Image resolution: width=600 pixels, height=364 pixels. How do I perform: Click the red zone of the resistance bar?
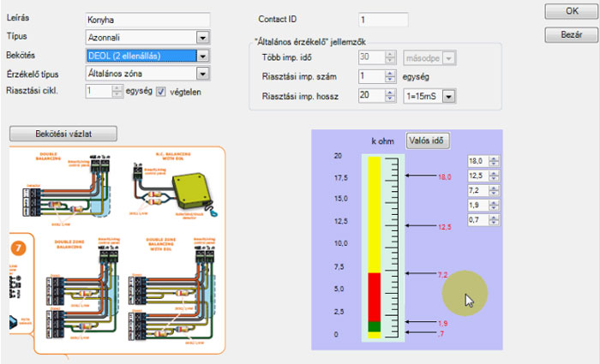[x=373, y=296]
